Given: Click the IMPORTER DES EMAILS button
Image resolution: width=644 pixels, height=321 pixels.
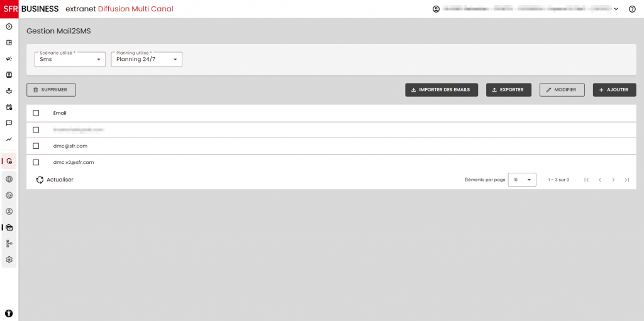Looking at the screenshot, I should coord(441,90).
